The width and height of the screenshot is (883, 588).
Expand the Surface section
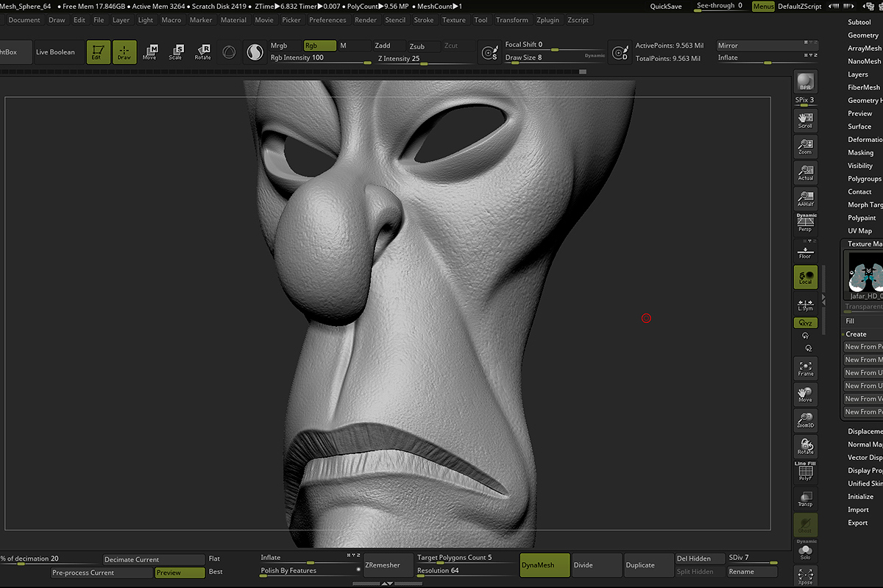tap(859, 127)
